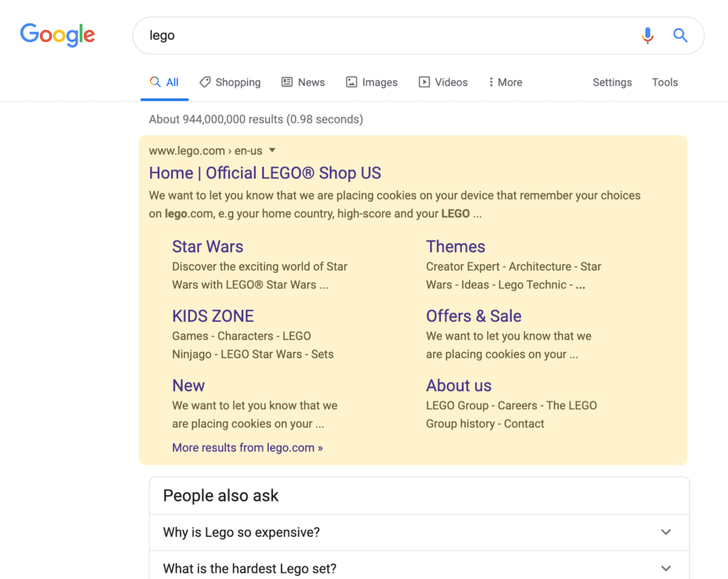Open Settings menu
This screenshot has height=579, width=728.
click(612, 82)
